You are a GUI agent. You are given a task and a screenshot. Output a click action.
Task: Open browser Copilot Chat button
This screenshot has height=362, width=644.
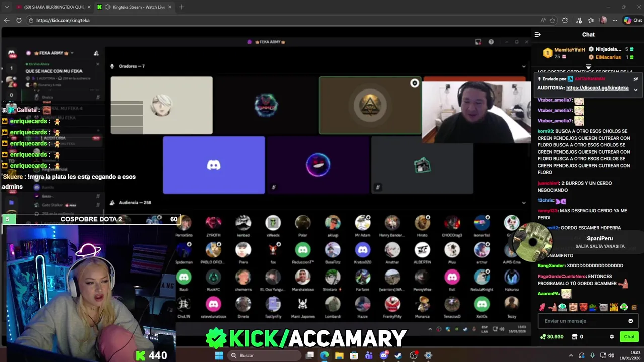click(x=633, y=20)
